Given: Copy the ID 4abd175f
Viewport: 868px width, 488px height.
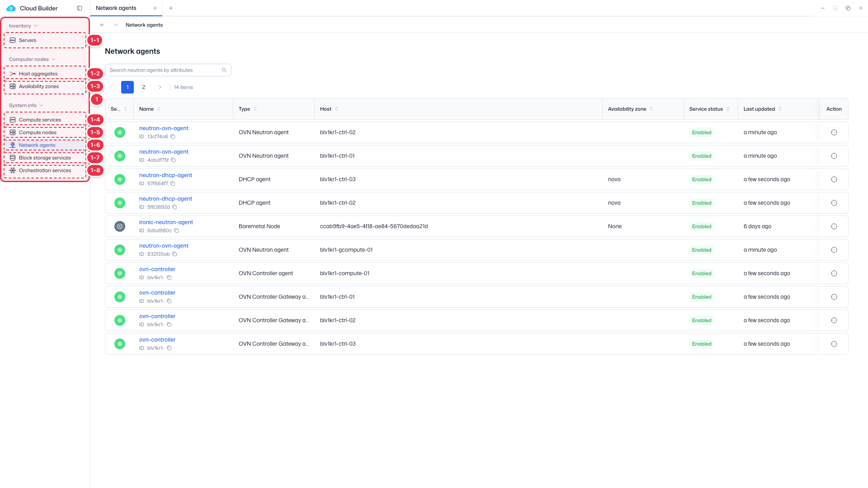Looking at the screenshot, I should [x=173, y=160].
